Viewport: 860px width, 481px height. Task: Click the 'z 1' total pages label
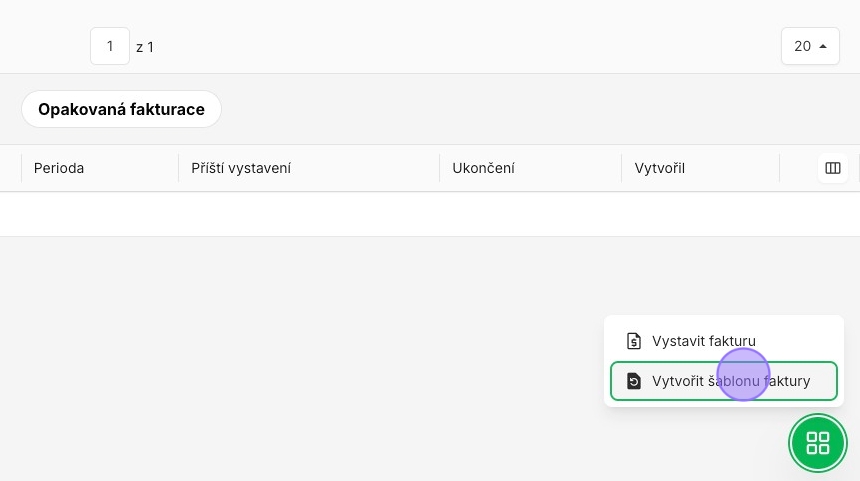[x=145, y=47]
